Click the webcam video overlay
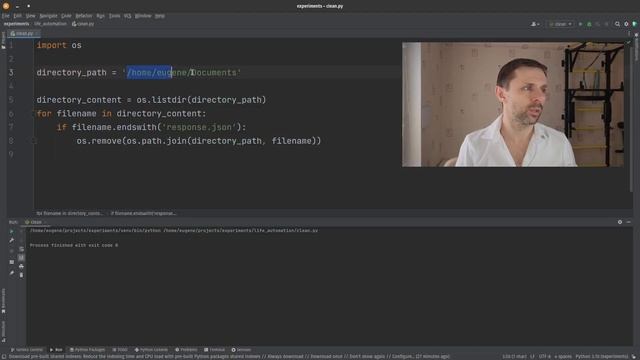Image resolution: width=640 pixels, height=360 pixels. click(513, 104)
